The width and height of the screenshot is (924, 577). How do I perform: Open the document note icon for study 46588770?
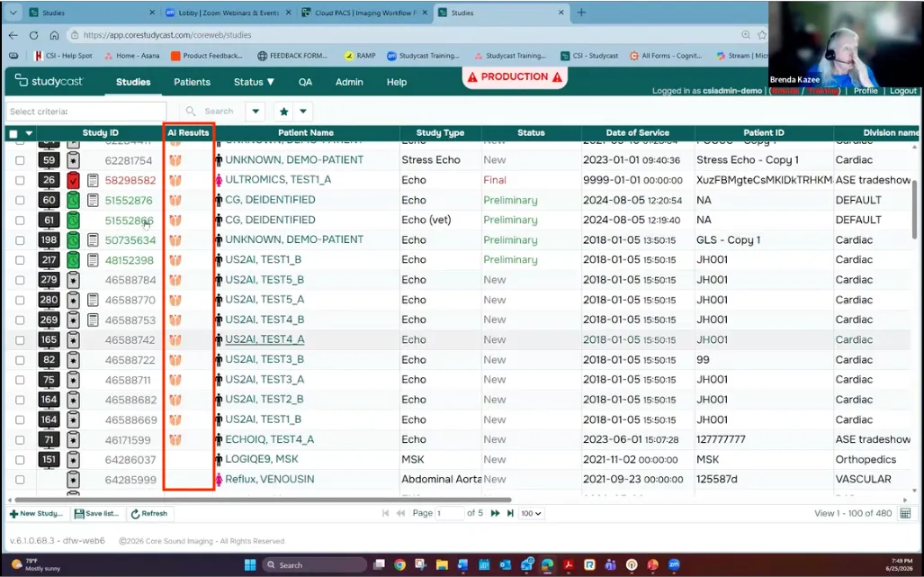coord(93,300)
